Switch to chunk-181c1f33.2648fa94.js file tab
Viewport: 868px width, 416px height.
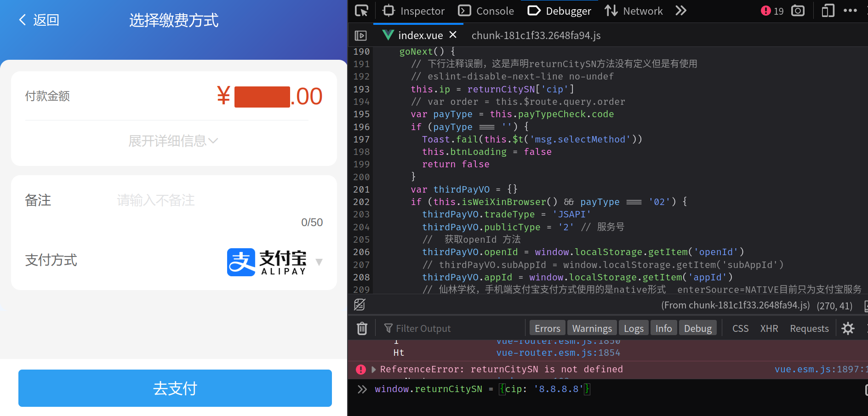point(536,35)
